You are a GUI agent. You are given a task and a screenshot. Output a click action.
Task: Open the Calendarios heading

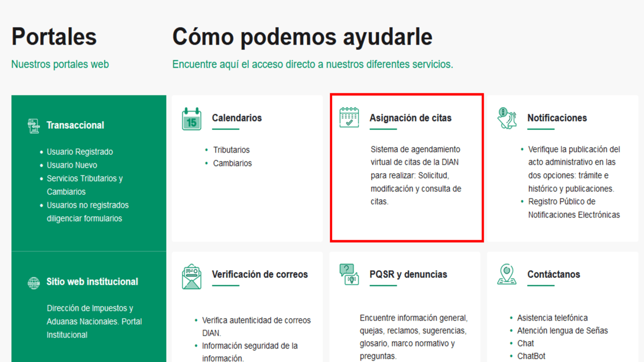(x=237, y=118)
